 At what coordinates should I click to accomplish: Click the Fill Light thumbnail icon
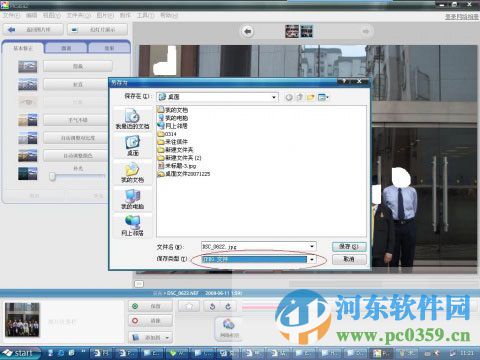point(28,174)
